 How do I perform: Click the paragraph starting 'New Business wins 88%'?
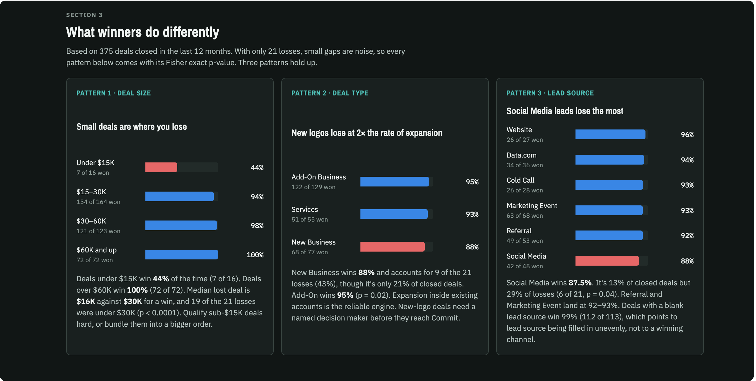pos(385,295)
